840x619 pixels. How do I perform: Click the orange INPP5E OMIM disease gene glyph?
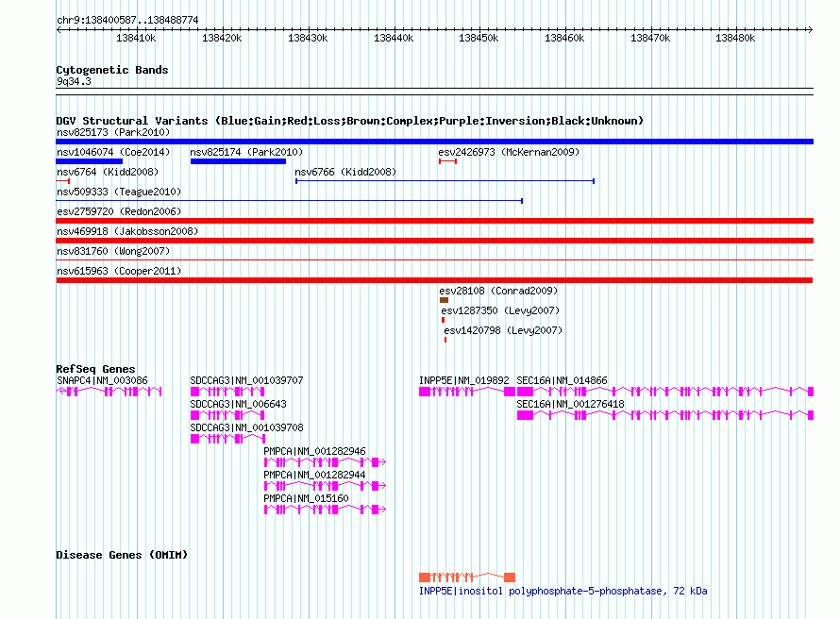coord(467,577)
